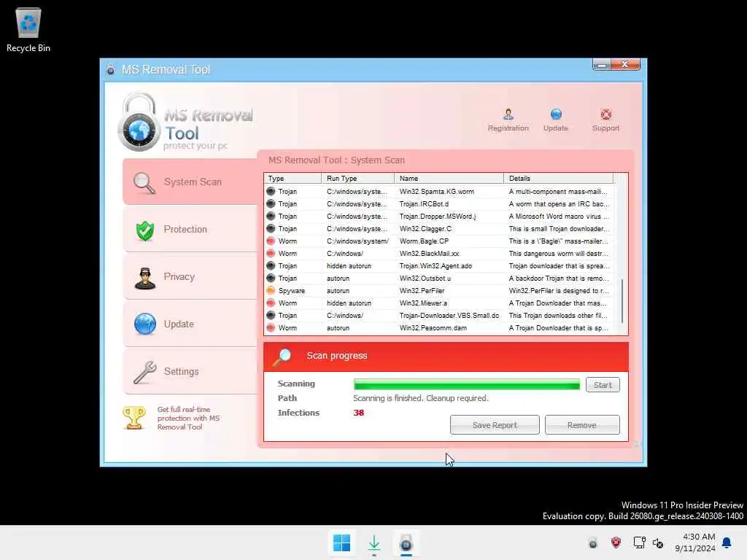Click the small title bar padlock icon
This screenshot has width=747, height=560.
(111, 69)
